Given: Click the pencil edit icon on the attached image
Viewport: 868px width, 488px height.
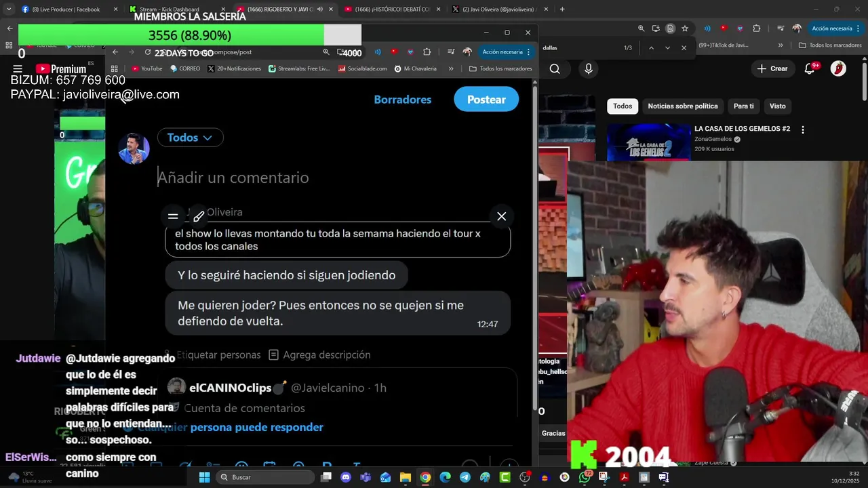Looking at the screenshot, I should click(x=199, y=216).
